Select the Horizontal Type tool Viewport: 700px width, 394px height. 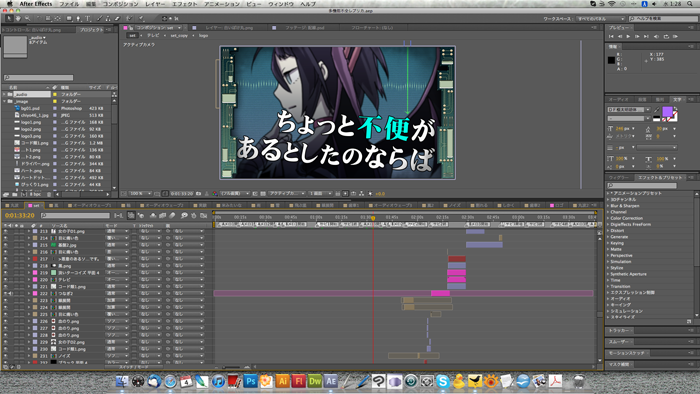pos(88,19)
